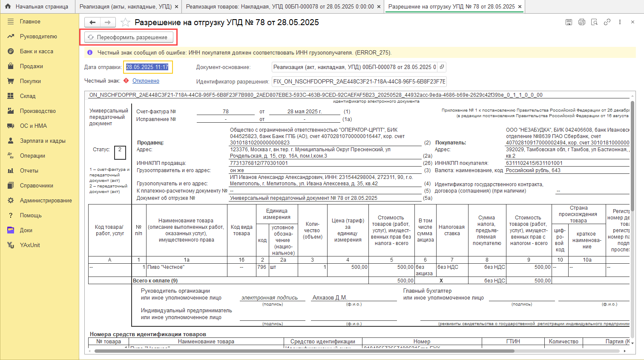Image resolution: width=644 pixels, height=360 pixels.
Task: Open the Производство factory icon
Action: click(11, 111)
